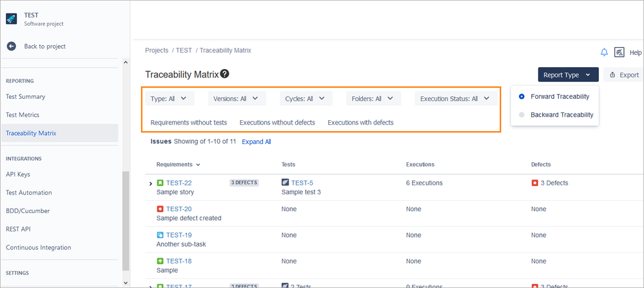Viewport: 644px width, 288px height.
Task: Filter by Executions without defects
Action: click(x=277, y=122)
